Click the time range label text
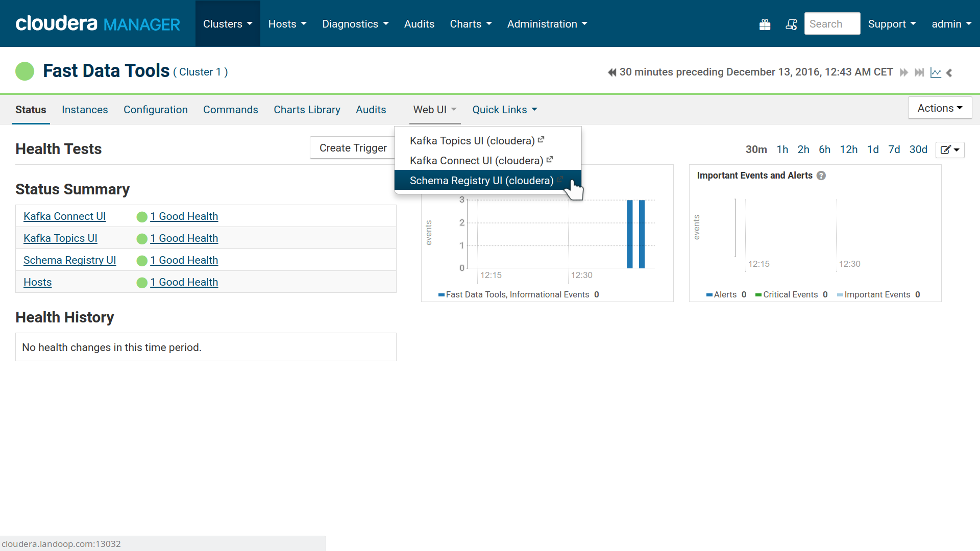Screen dimensions: 980x551 tap(756, 72)
